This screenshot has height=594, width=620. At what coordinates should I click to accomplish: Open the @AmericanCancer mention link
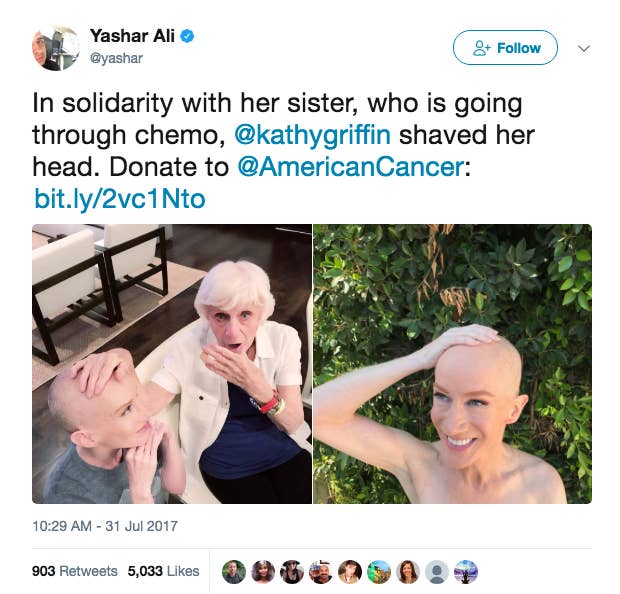[350, 166]
